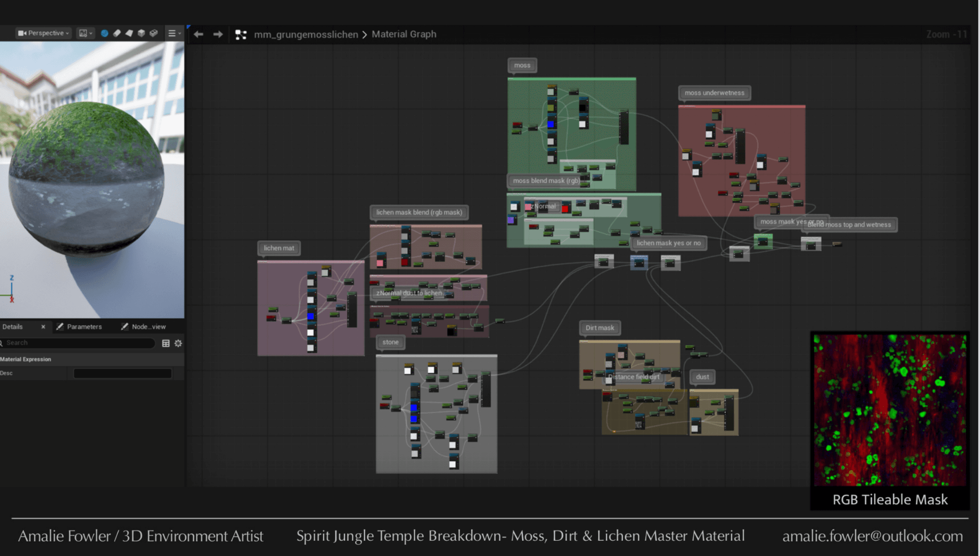
Task: Click the graph hierarchy icon in breadcrumb
Action: pyautogui.click(x=241, y=34)
